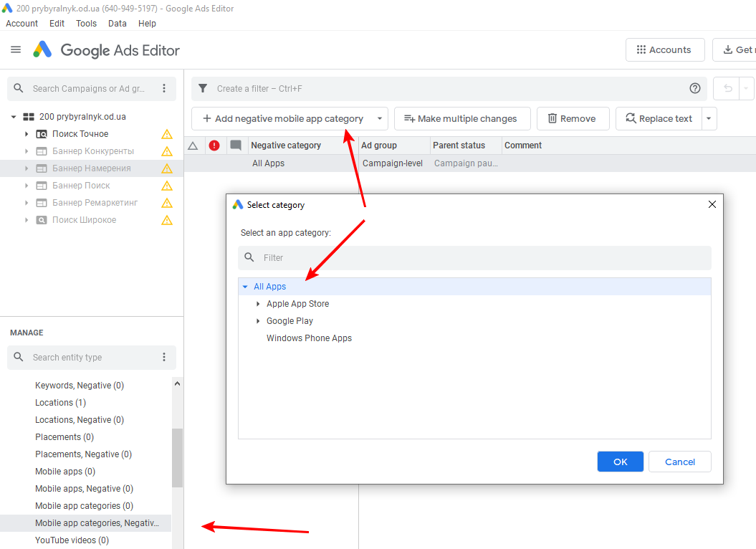Open the Edit menu
This screenshot has width=756, height=549.
[x=57, y=23]
